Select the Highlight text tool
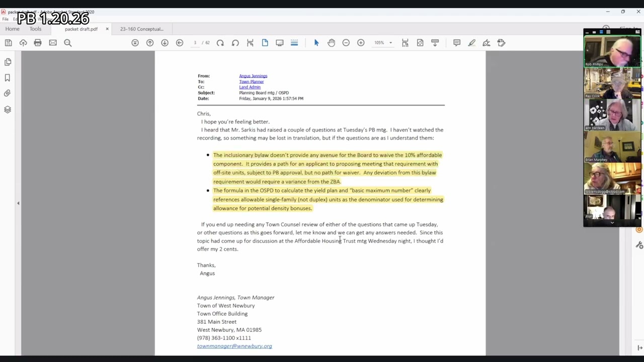 tap(472, 43)
